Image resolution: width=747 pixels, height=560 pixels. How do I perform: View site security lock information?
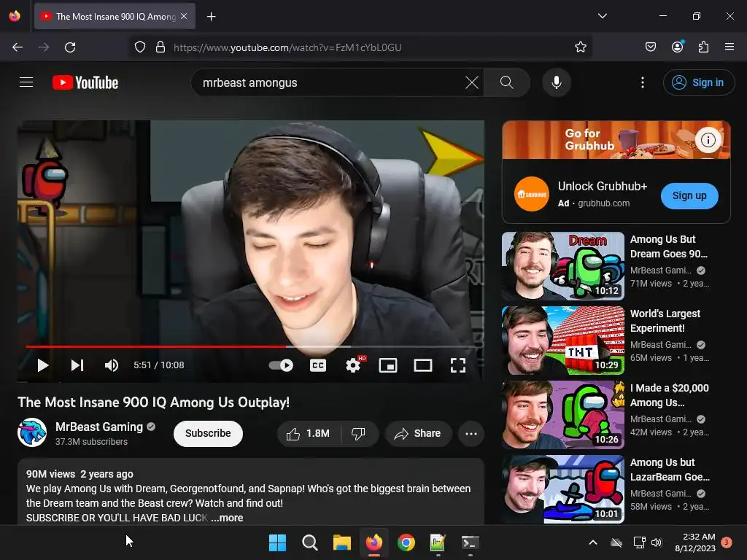[160, 47]
